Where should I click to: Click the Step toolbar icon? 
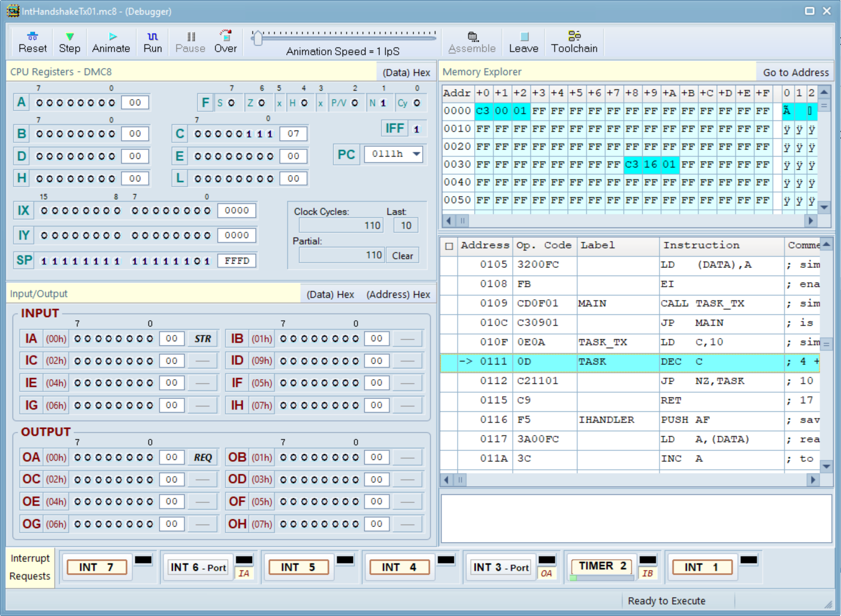(69, 42)
